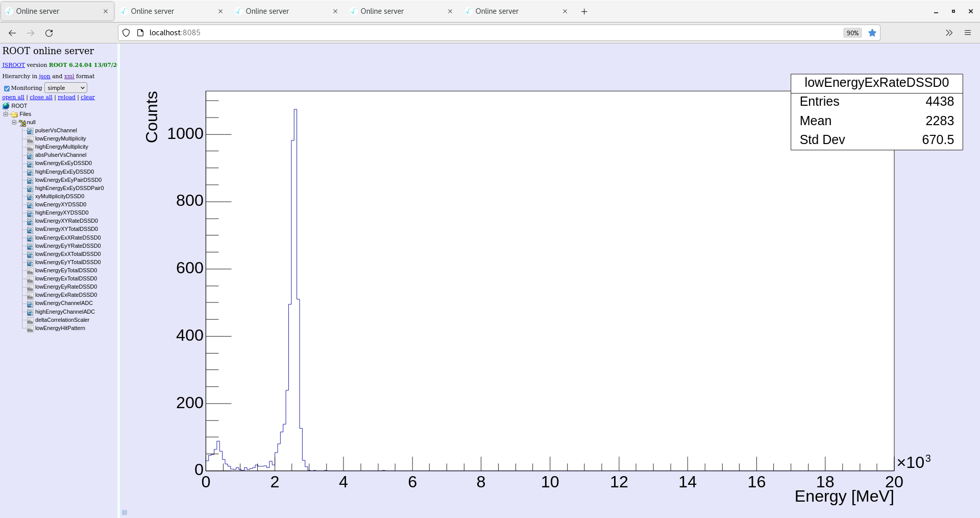Viewport: 980px width, 518px height.
Task: Click the Files folder icon
Action: pyautogui.click(x=14, y=114)
